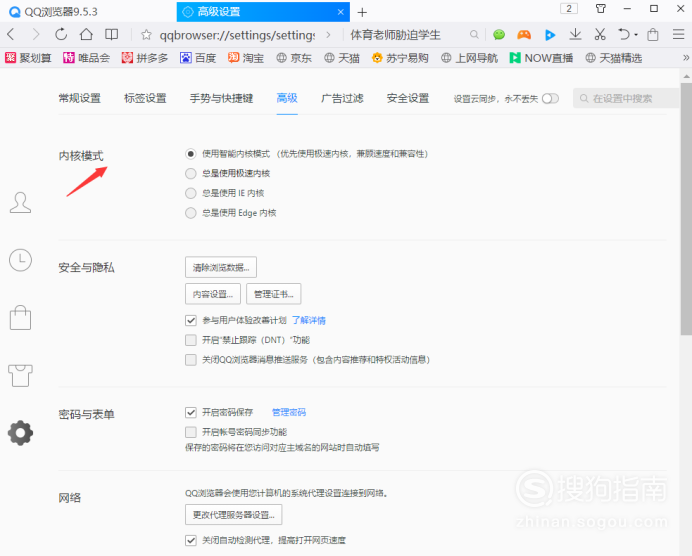Open the 拼多多 bookmark
The width and height of the screenshot is (692, 556).
145,58
